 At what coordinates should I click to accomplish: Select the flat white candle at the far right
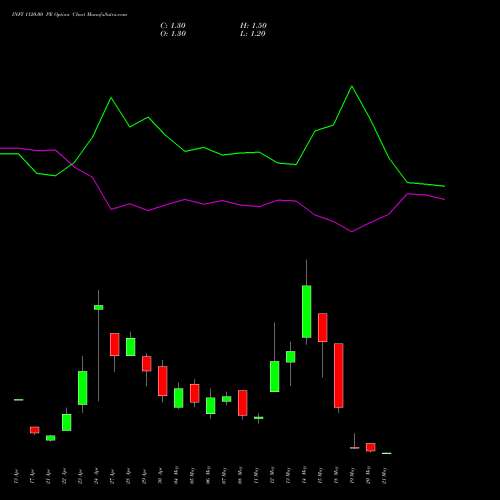pyautogui.click(x=387, y=453)
